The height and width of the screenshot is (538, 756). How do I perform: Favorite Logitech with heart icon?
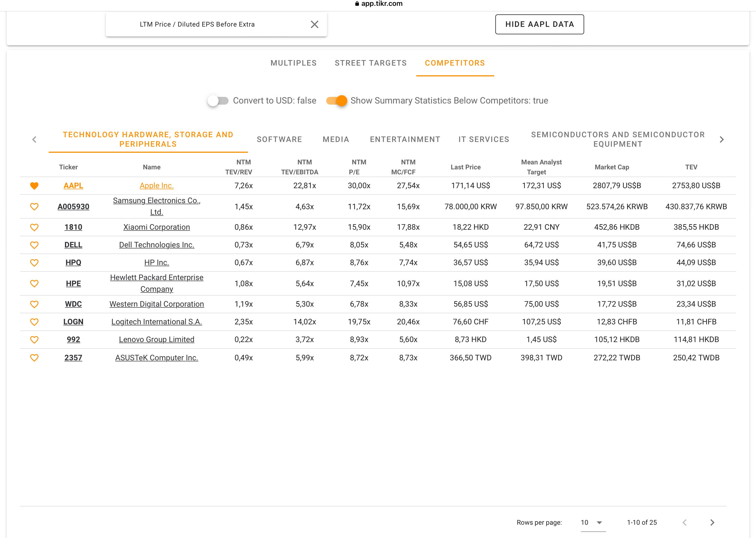coord(34,322)
